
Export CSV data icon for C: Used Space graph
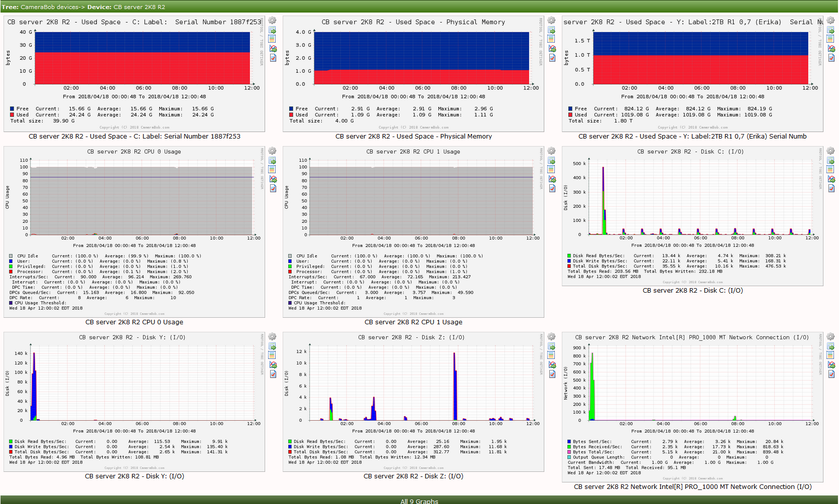pyautogui.click(x=273, y=30)
